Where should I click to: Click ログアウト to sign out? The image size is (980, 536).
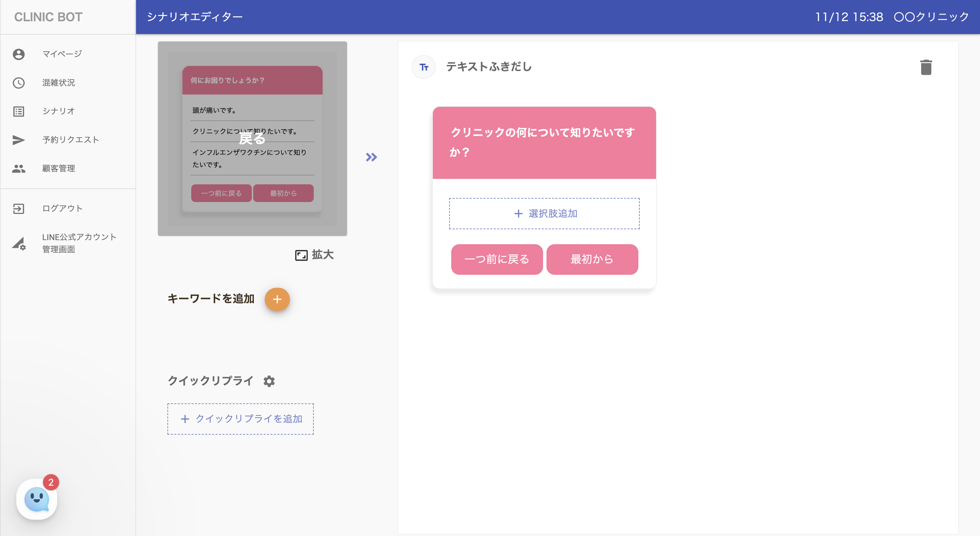click(x=62, y=208)
